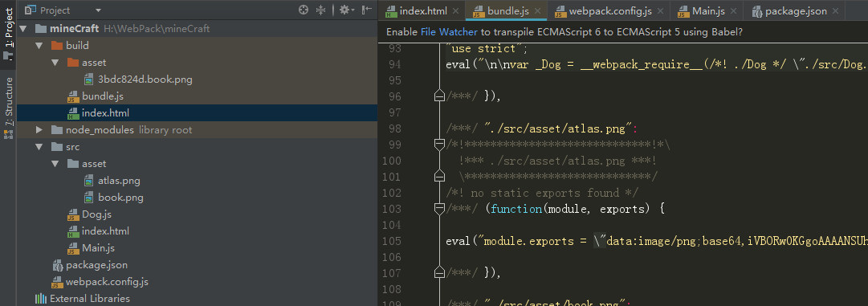The height and width of the screenshot is (306, 868).
Task: Collapse the src asset folder arrow
Action: click(55, 164)
